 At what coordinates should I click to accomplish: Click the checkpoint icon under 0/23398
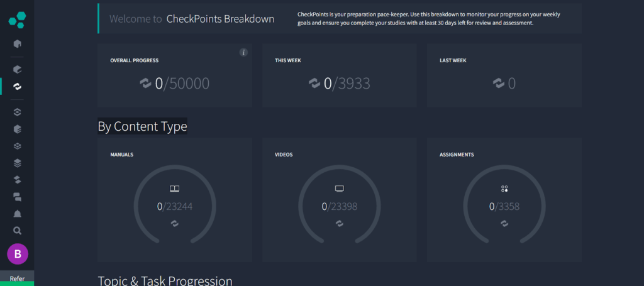coord(339,223)
